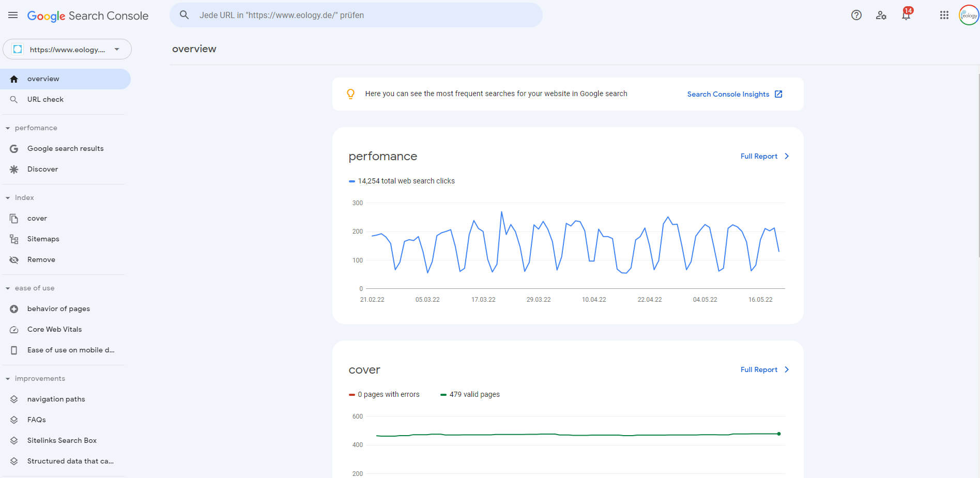Open the Remove menu entry

click(65, 260)
